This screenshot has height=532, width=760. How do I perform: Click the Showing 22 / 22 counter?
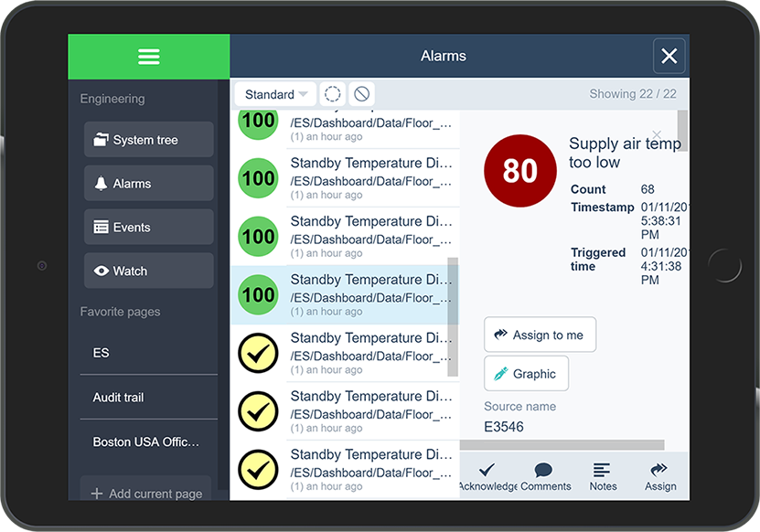tap(633, 94)
